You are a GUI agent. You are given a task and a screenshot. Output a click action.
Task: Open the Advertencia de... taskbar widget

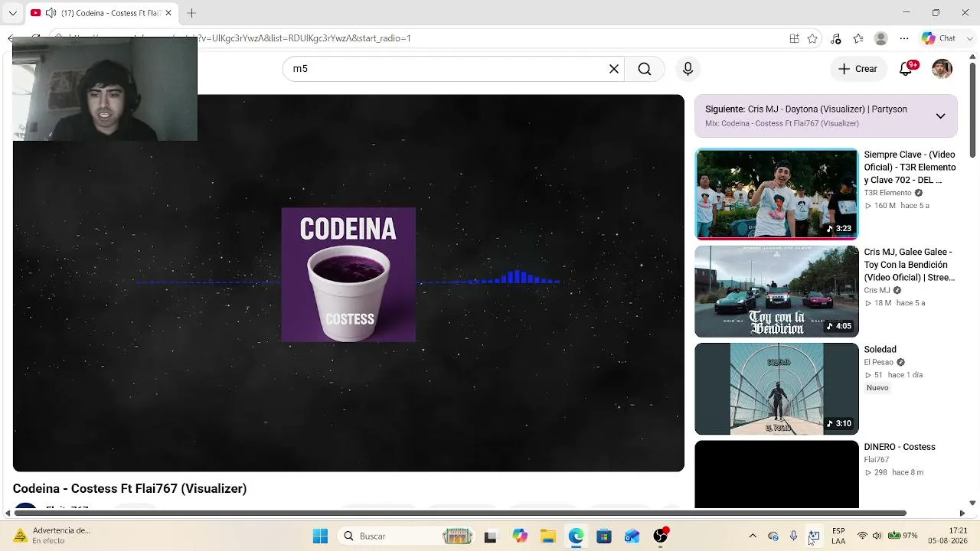pos(52,536)
